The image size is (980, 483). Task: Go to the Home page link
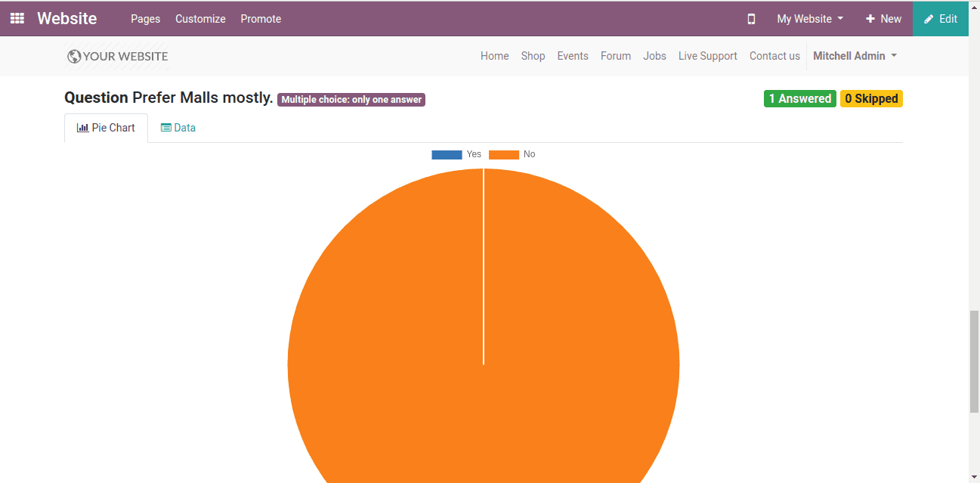pos(494,56)
